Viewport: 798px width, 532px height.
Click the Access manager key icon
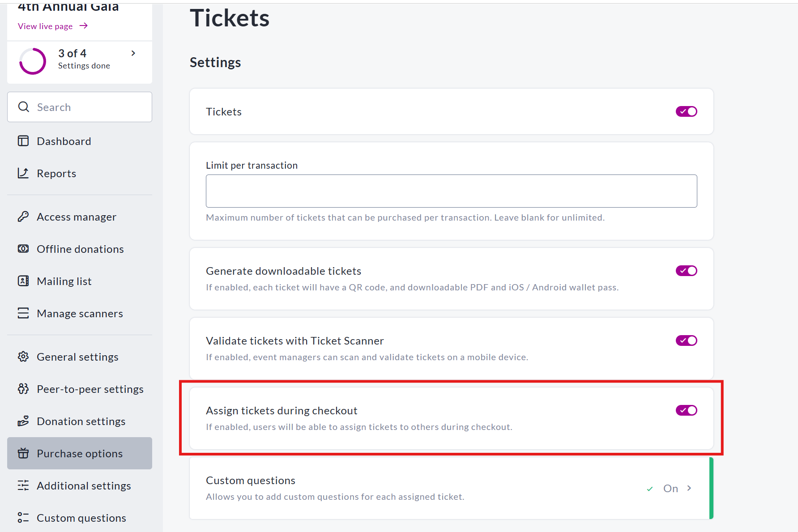click(23, 217)
